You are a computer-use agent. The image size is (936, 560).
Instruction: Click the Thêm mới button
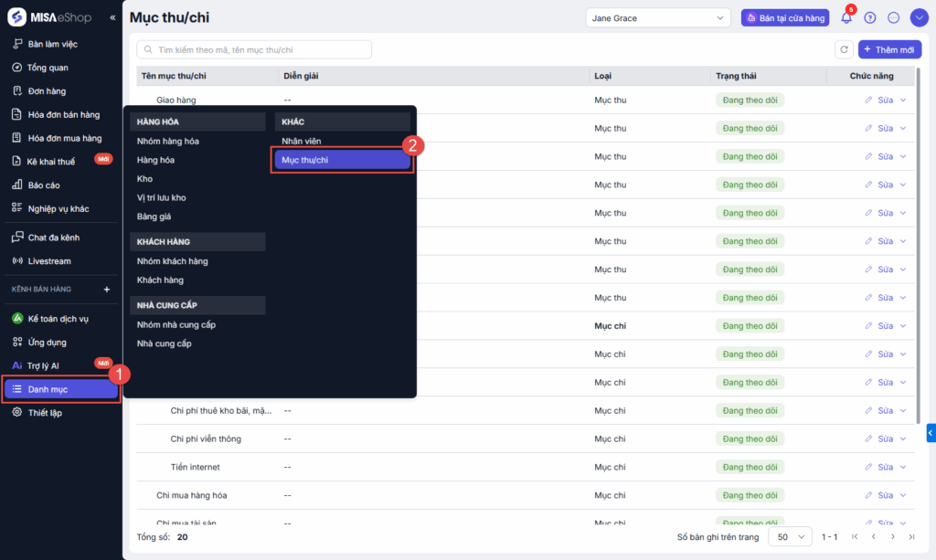[889, 49]
